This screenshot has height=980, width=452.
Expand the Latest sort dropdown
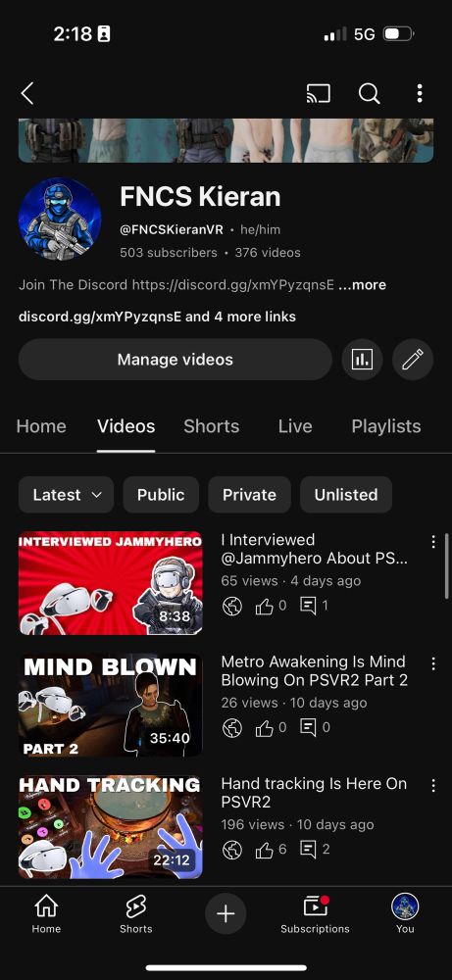[67, 494]
